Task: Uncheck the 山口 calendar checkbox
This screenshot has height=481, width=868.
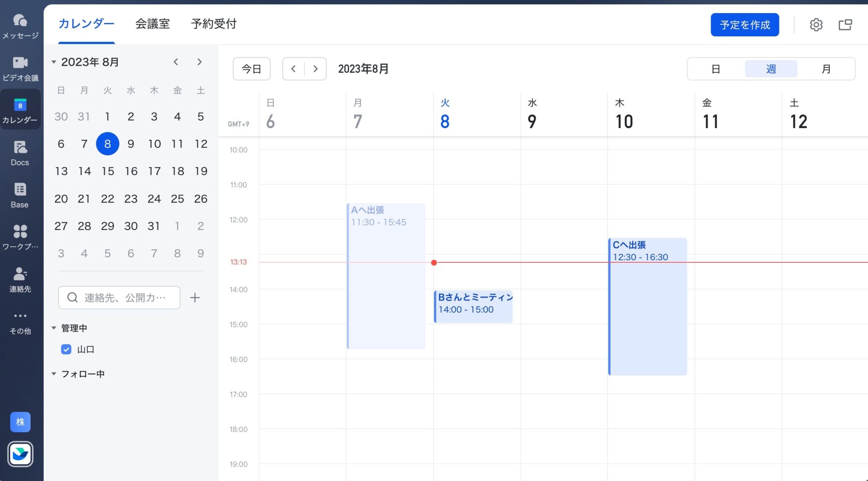Action: 66,349
